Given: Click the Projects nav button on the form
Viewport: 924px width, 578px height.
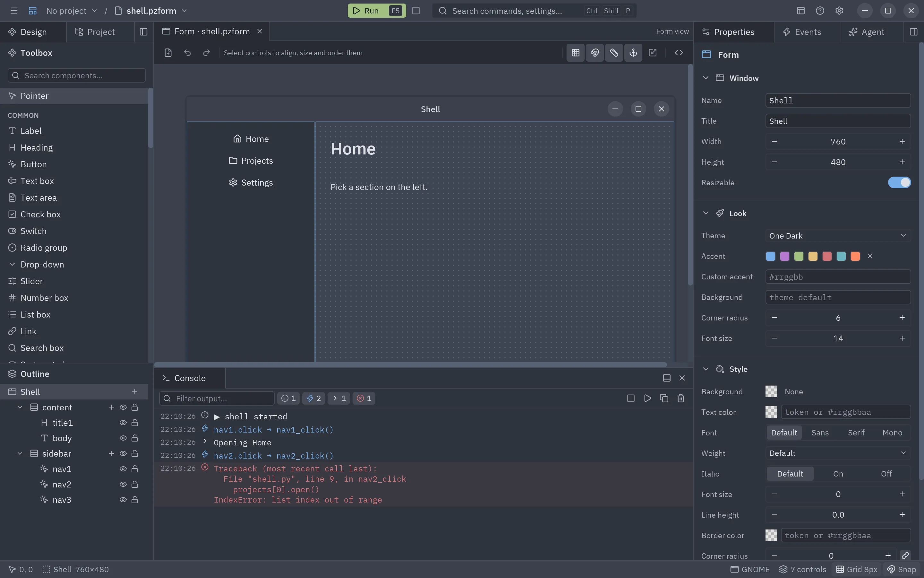Looking at the screenshot, I should 251,161.
